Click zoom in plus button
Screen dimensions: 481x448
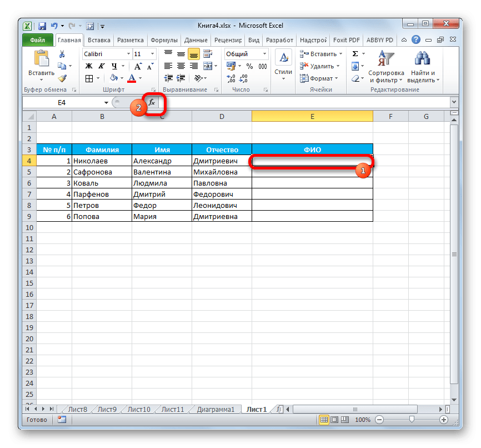point(444,420)
